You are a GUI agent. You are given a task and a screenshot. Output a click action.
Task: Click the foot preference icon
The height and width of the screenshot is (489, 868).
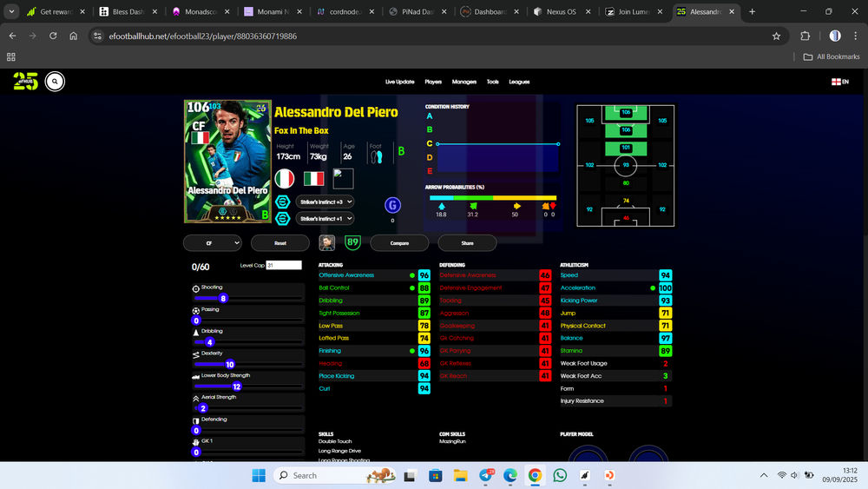pyautogui.click(x=377, y=157)
